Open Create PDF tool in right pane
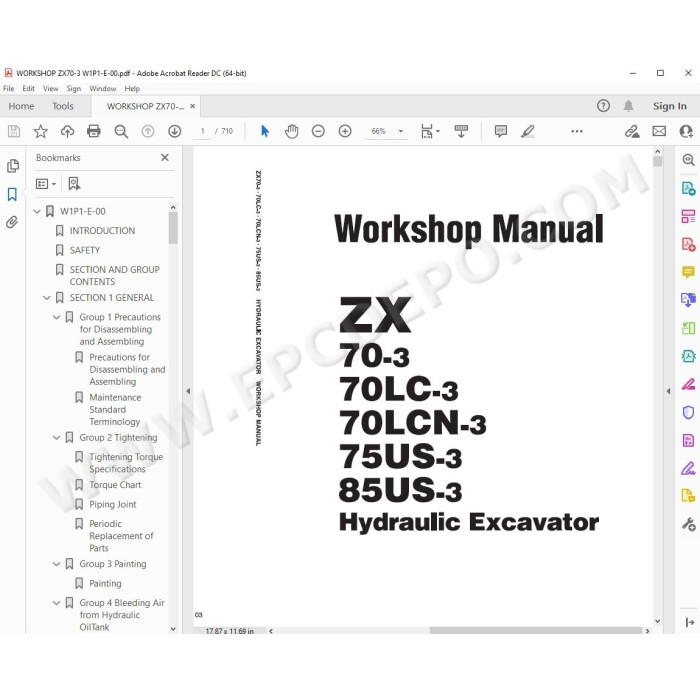The image size is (700, 700). [x=688, y=244]
